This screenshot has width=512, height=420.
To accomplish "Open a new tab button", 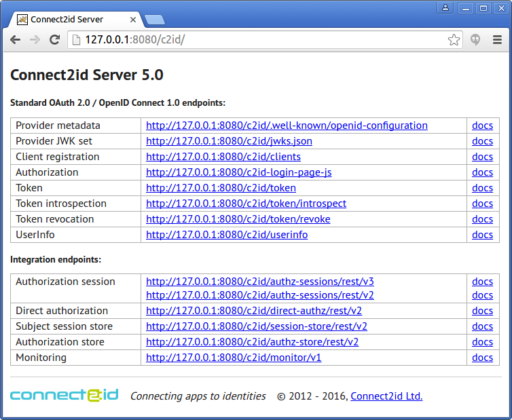I will pyautogui.click(x=154, y=20).
